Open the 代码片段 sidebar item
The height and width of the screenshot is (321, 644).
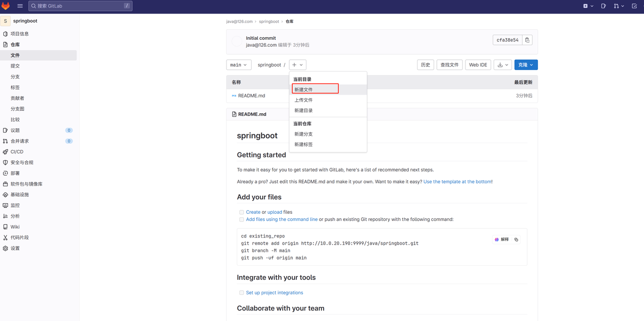pyautogui.click(x=20, y=237)
